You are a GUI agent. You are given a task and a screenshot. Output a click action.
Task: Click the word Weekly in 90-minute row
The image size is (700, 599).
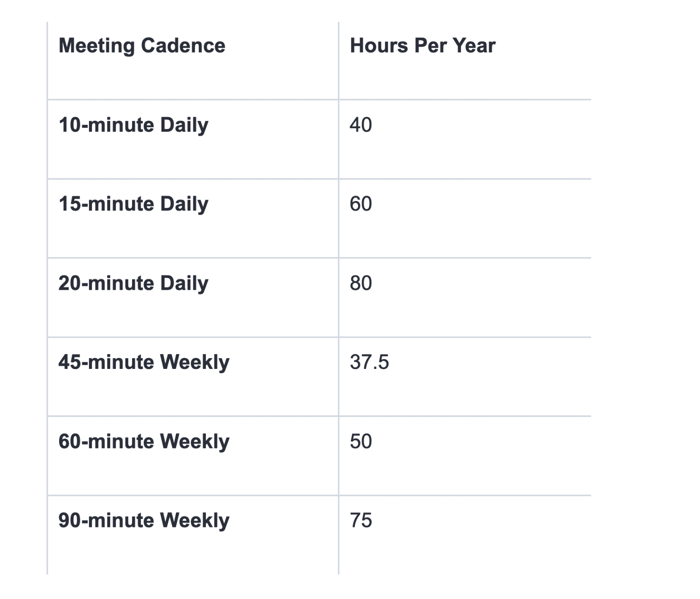195,521
